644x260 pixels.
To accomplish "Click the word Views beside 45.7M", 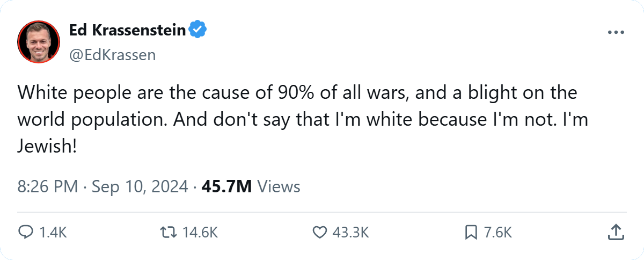I will 279,187.
